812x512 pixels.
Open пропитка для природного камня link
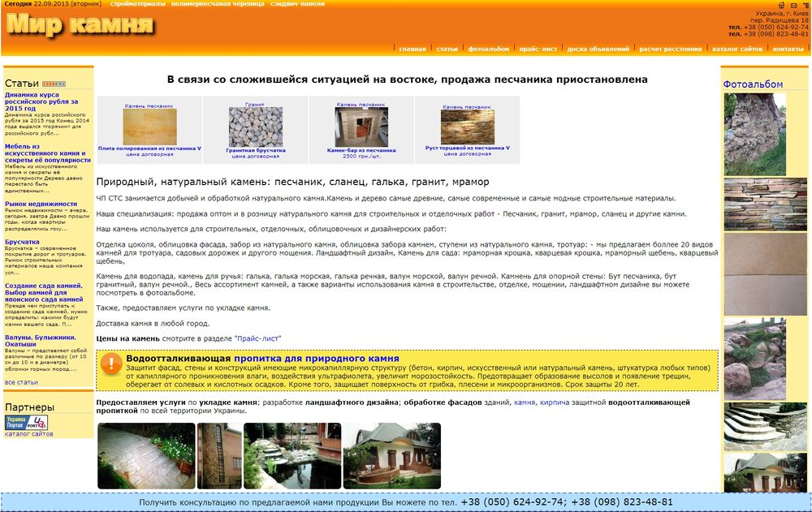pyautogui.click(x=317, y=359)
